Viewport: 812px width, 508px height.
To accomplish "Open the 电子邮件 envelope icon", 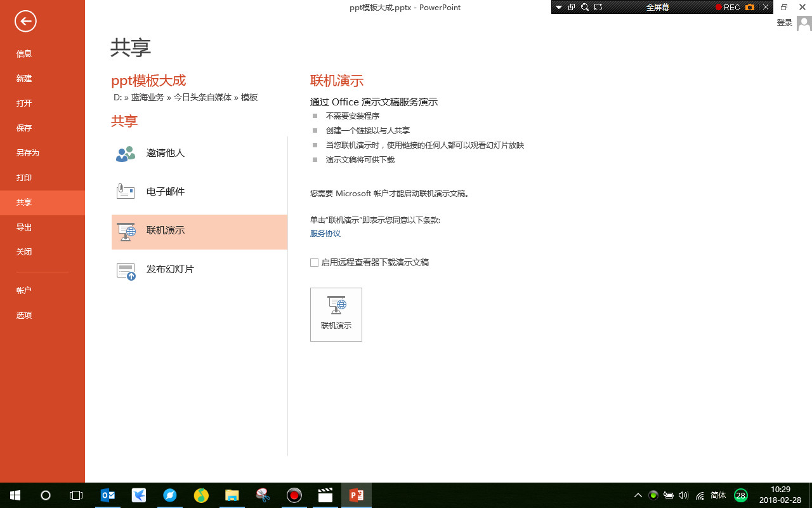I will (125, 191).
